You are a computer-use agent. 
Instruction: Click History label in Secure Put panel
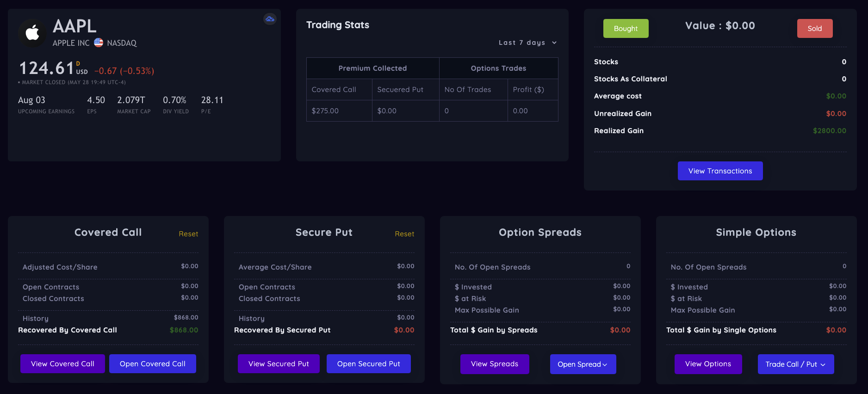[x=252, y=319]
